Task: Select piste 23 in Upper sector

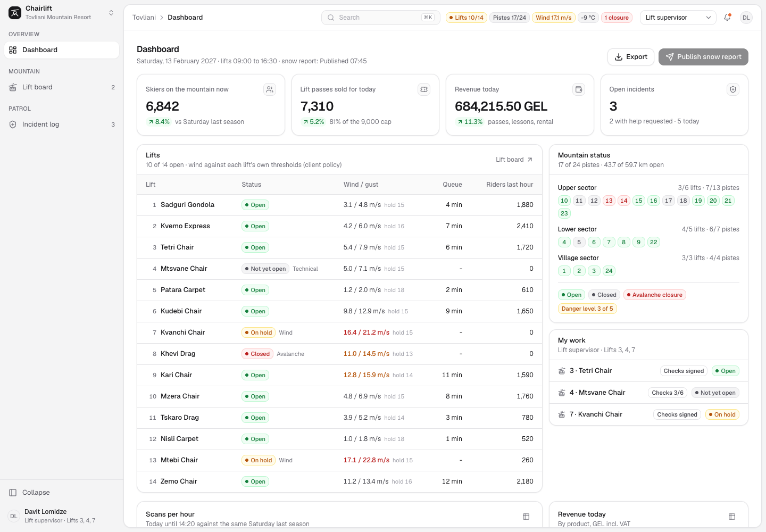Action: pos(564,213)
